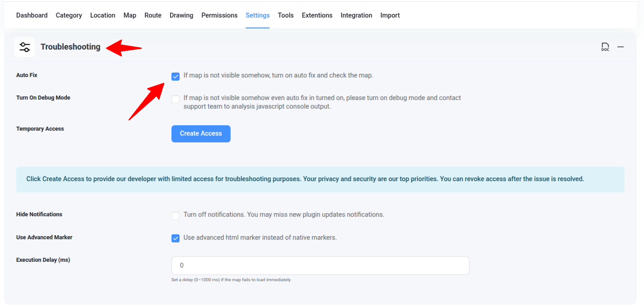This screenshot has width=644, height=306.
Task: Click the Troubleshooting sliders icon
Action: pos(24,47)
